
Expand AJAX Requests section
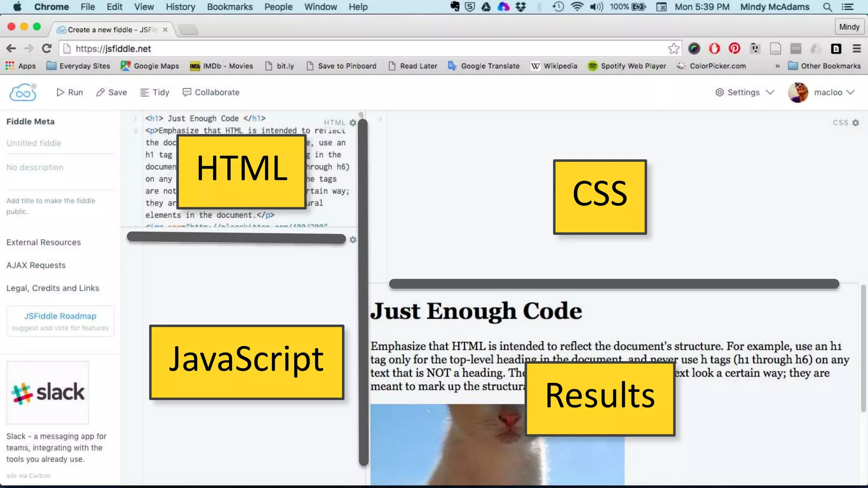pos(36,265)
